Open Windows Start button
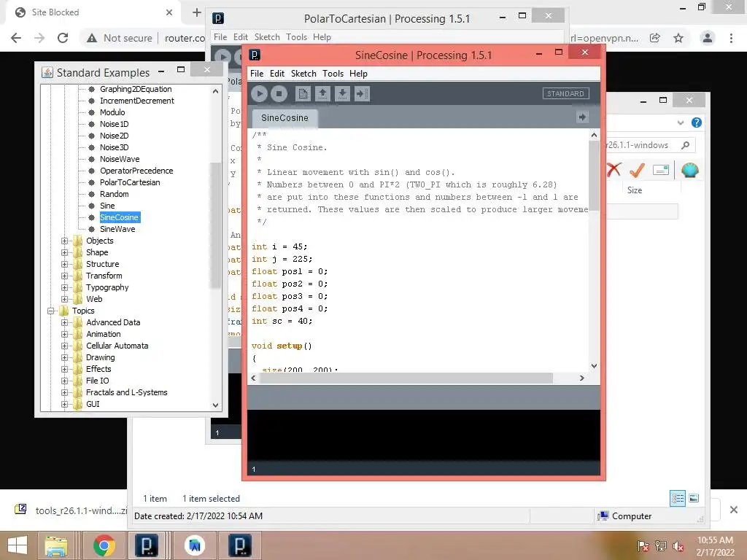Image resolution: width=747 pixels, height=560 pixels. [18, 545]
